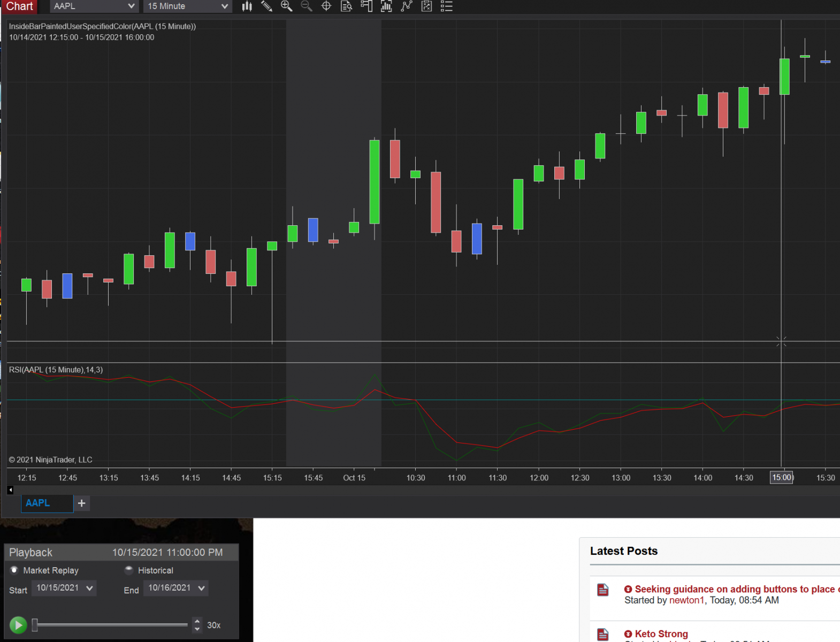Click the red arrow icon before Keto Strong
This screenshot has height=642, width=840.
628,634
